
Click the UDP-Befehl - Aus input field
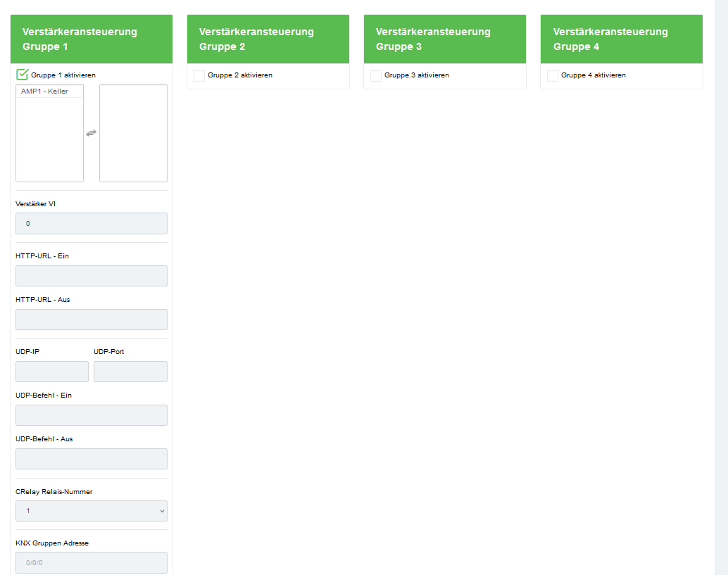click(x=92, y=459)
